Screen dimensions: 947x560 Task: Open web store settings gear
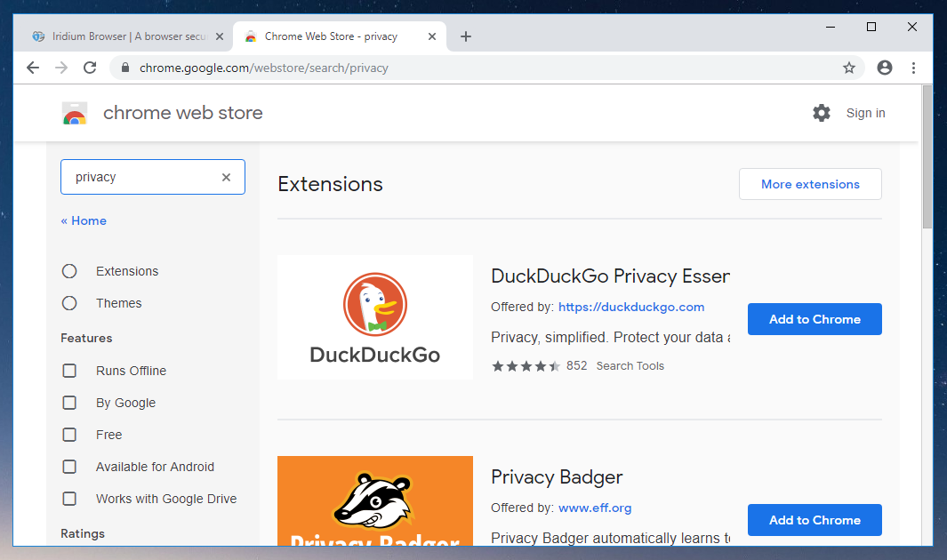coord(822,113)
